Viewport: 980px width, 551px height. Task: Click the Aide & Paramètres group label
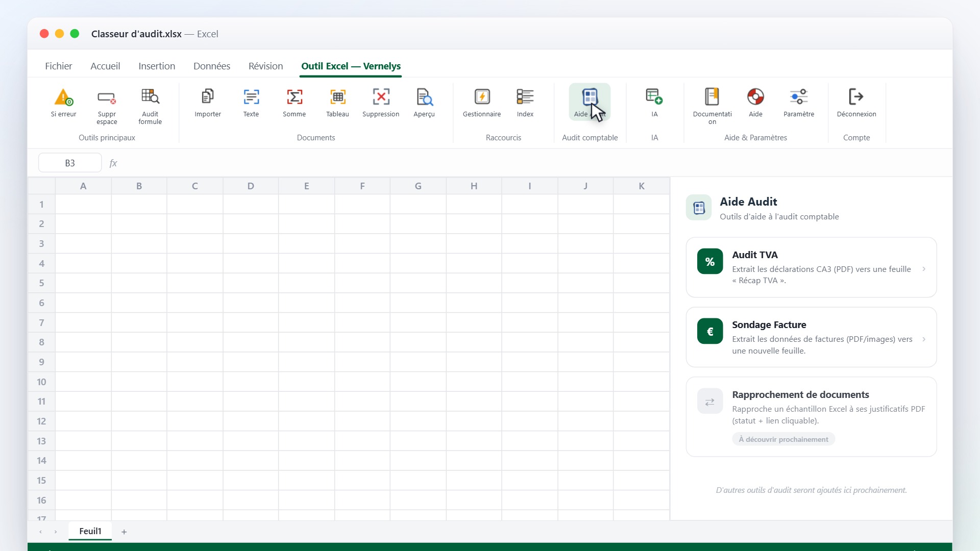point(755,138)
